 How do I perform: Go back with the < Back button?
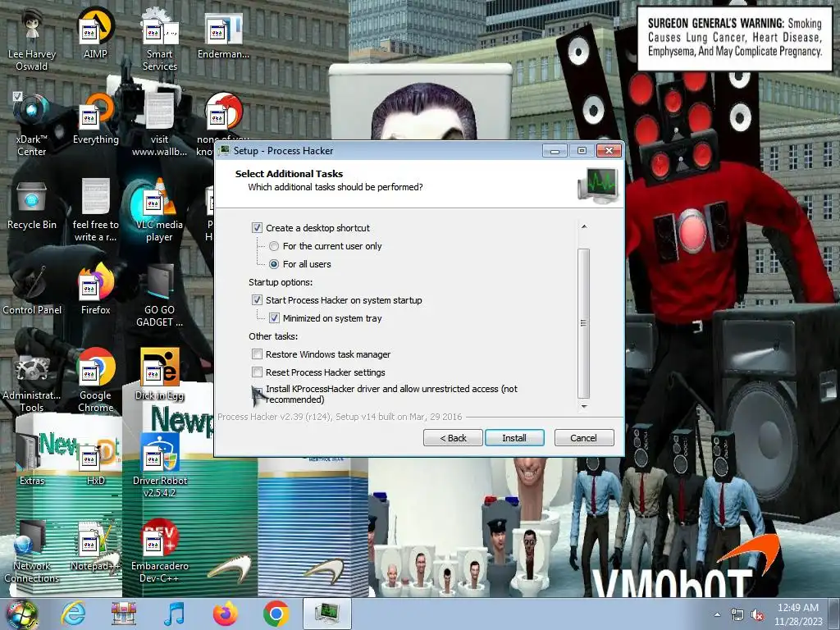tap(453, 438)
